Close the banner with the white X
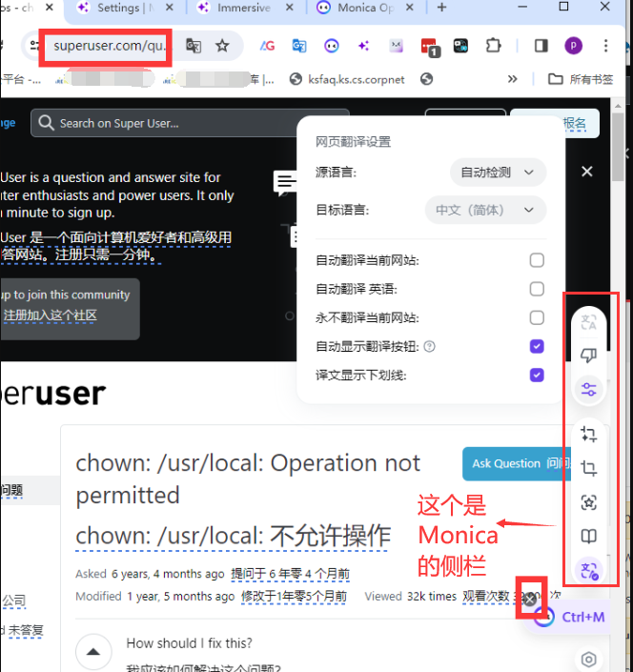 (x=586, y=172)
